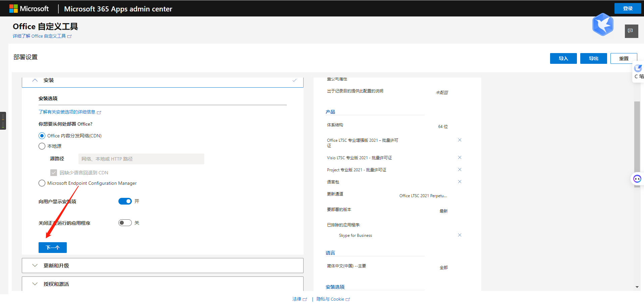644x303 pixels.
Task: Enable 关闭正在运行的应用程序 switch
Action: coord(125,223)
